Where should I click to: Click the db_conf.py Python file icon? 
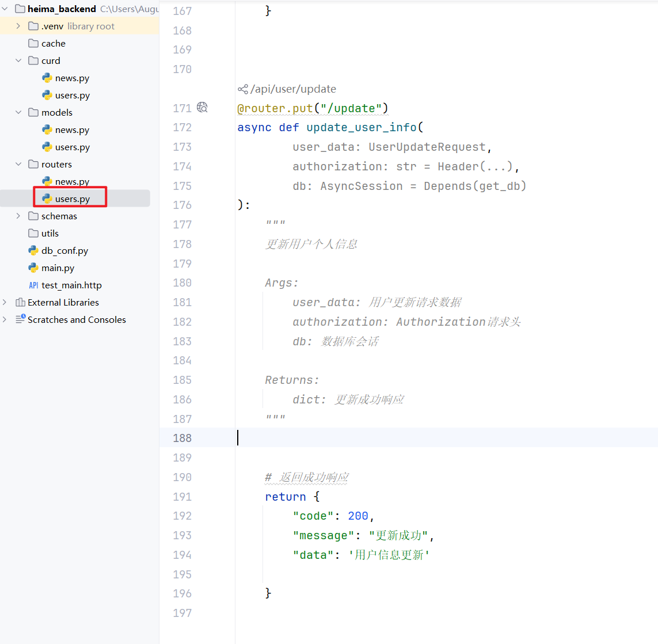[x=33, y=251]
